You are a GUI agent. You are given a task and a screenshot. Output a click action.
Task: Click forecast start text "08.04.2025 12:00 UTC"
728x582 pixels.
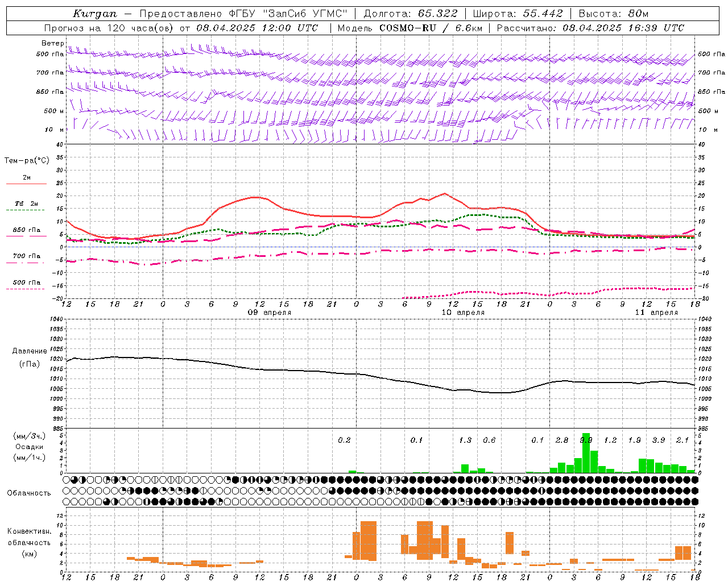(257, 28)
